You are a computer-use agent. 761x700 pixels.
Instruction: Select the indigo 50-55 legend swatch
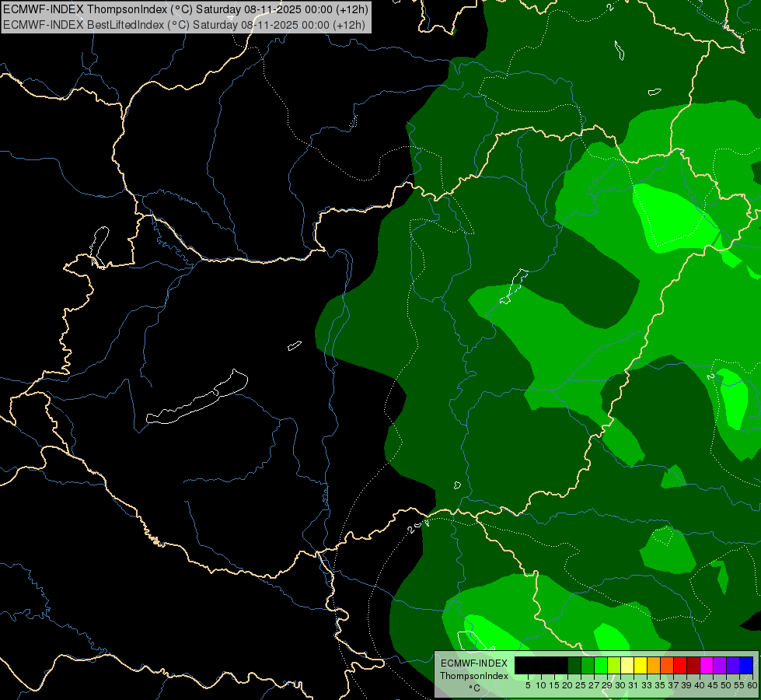733,665
